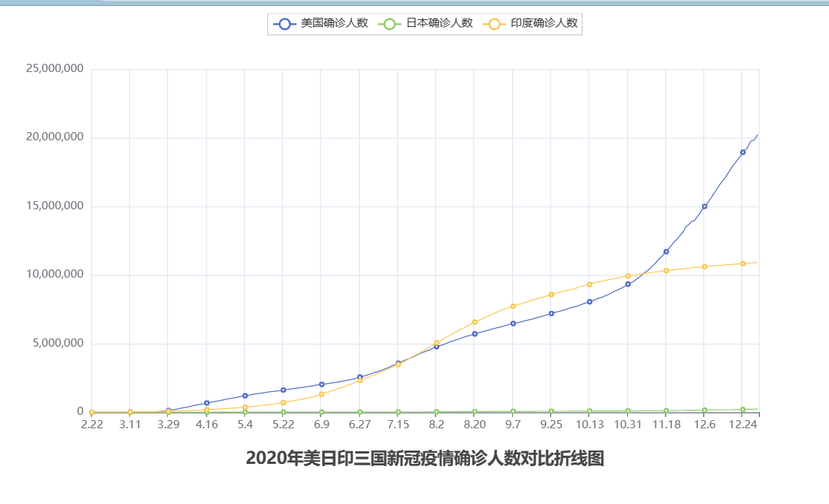This screenshot has width=829, height=504.
Task: Click the 2.22 x-axis date label
Action: (x=92, y=425)
